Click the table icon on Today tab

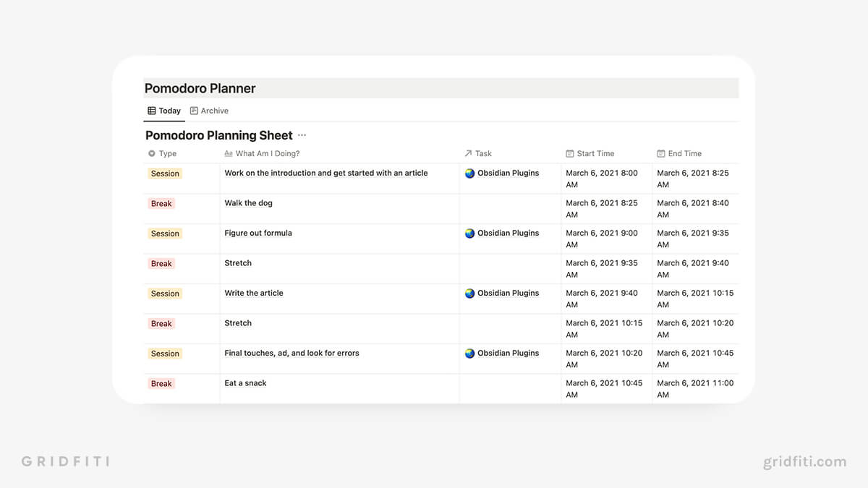(152, 111)
